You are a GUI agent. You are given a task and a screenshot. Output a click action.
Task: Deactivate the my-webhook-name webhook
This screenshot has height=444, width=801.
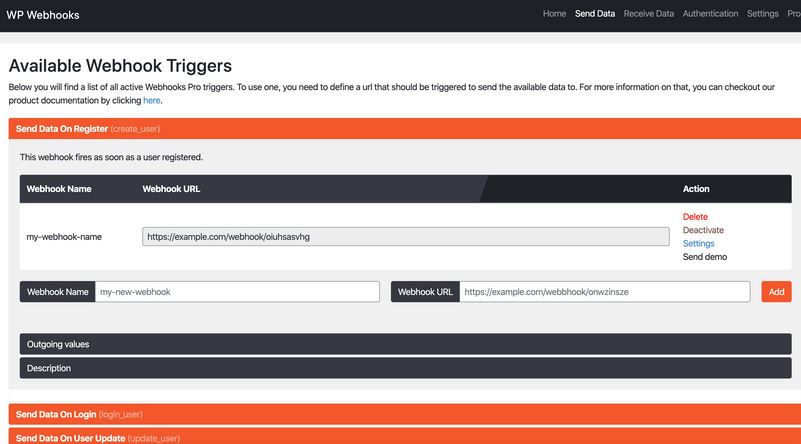click(703, 230)
